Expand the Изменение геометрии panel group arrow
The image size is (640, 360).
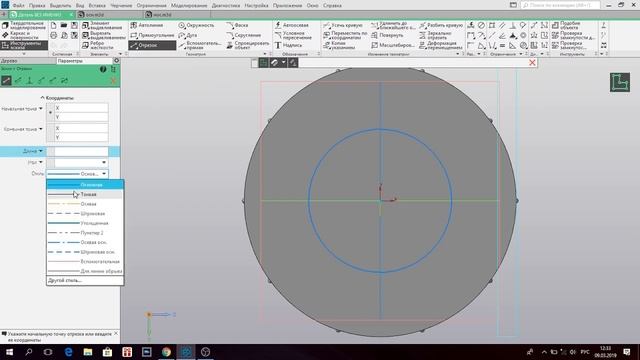click(x=458, y=54)
